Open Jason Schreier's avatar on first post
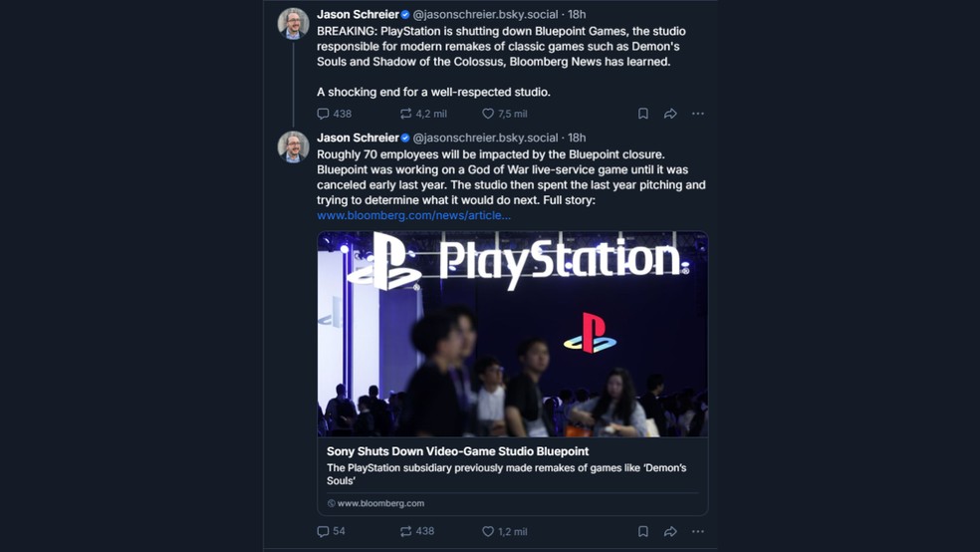Image resolution: width=980 pixels, height=552 pixels. coord(293,23)
